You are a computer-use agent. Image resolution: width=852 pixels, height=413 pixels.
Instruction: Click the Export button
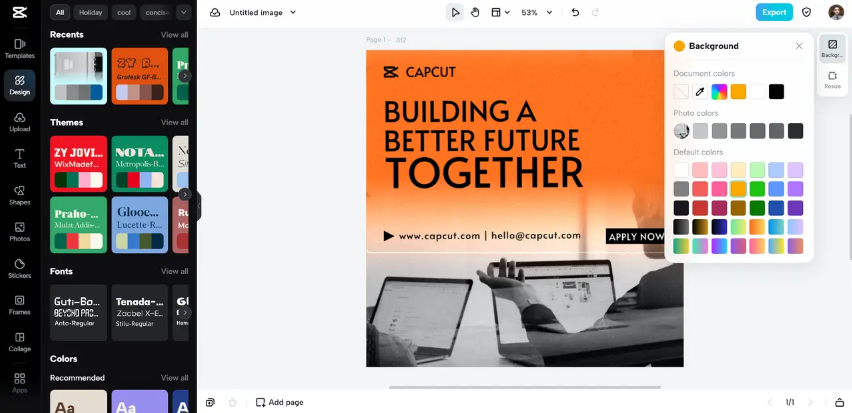tap(774, 12)
